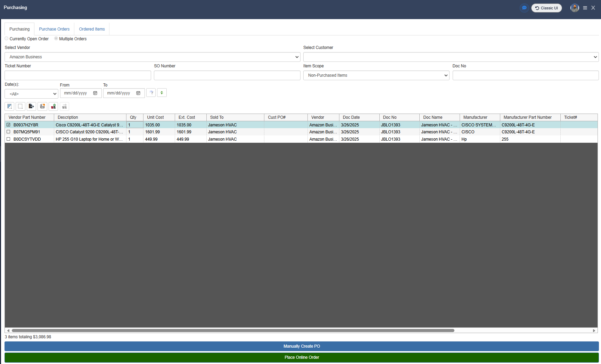
Task: Uncheck the B0937H2Y8R row checkbox
Action: point(8,125)
